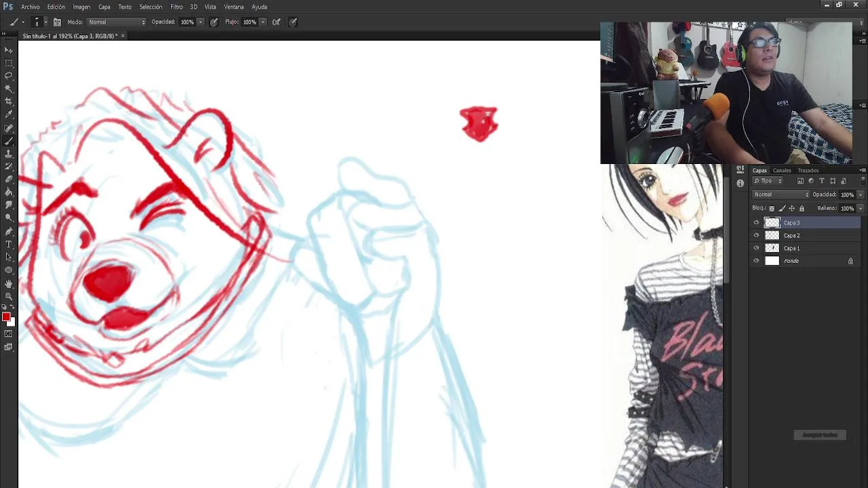Image resolution: width=868 pixels, height=488 pixels.
Task: Toggle lock position
Action: [791, 209]
